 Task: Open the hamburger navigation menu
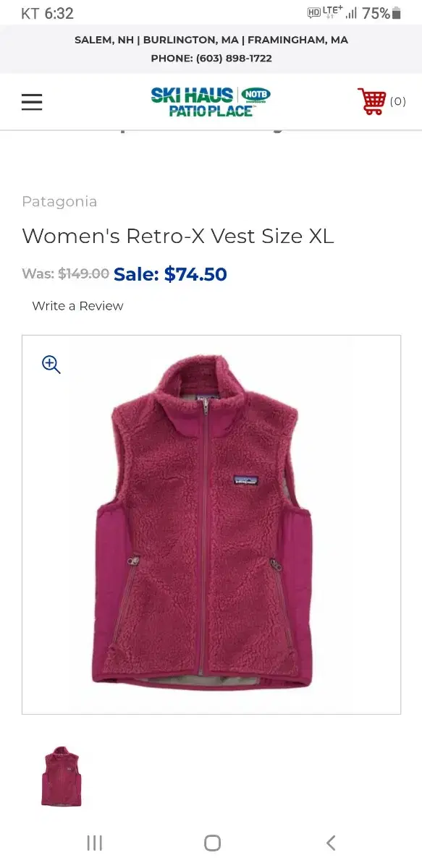(32, 102)
